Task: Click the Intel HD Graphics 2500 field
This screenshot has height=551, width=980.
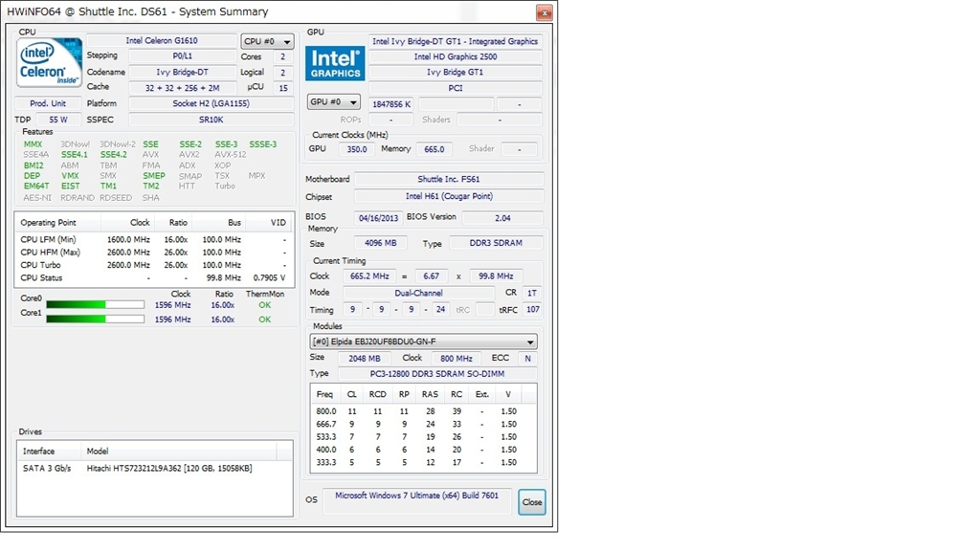Action: coord(455,56)
